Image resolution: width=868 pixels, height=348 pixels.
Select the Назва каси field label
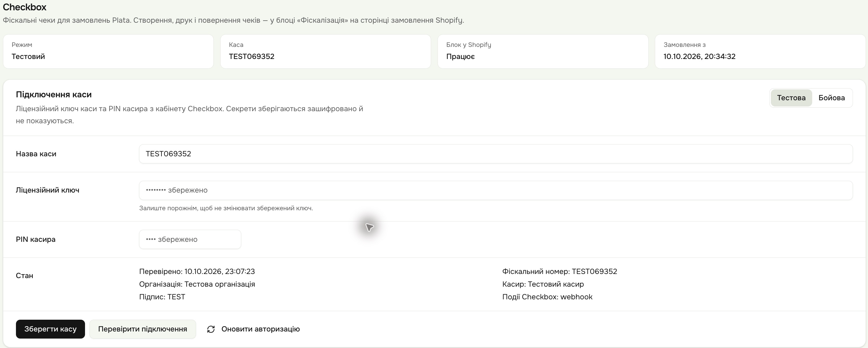pyautogui.click(x=36, y=154)
